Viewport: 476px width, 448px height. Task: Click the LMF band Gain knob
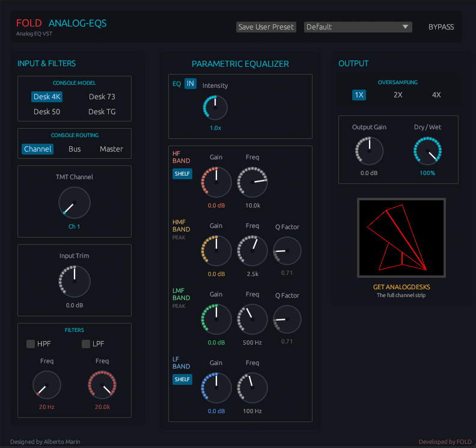[x=216, y=319]
